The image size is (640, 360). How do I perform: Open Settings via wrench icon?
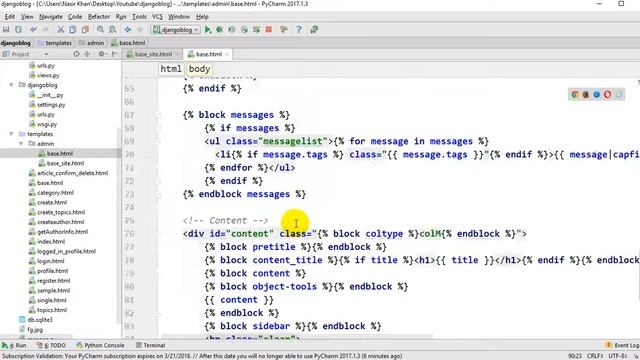pyautogui.click(x=284, y=29)
